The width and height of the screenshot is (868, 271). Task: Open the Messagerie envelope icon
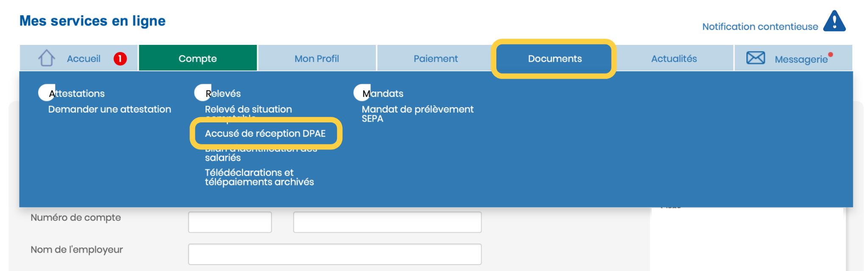point(755,58)
